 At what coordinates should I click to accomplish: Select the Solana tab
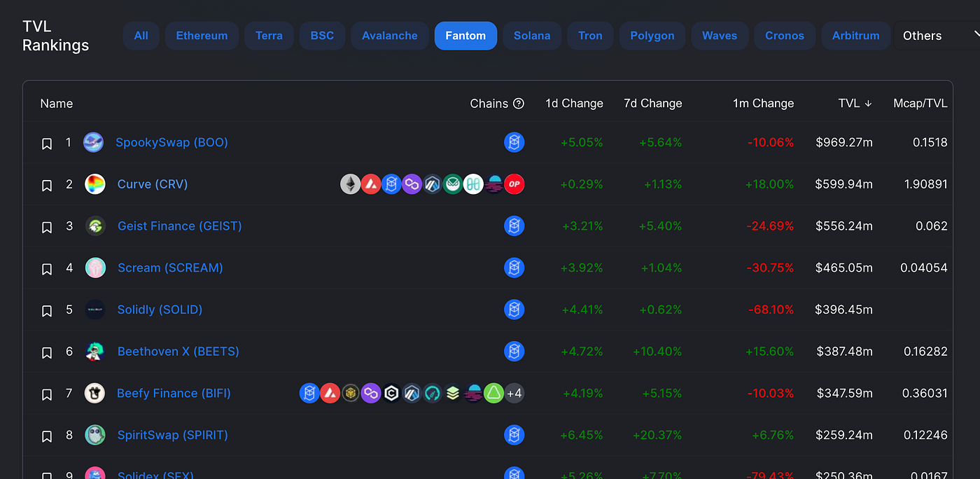coord(532,36)
